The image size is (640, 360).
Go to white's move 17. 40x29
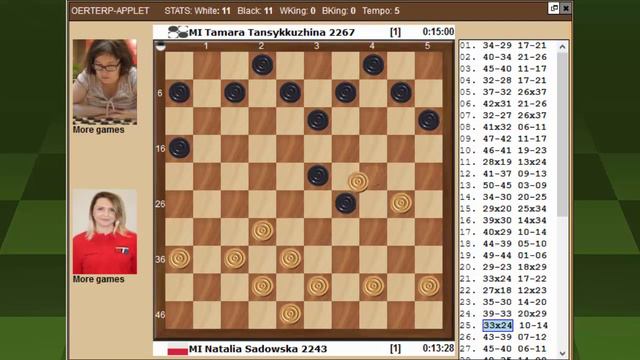pos(497,232)
